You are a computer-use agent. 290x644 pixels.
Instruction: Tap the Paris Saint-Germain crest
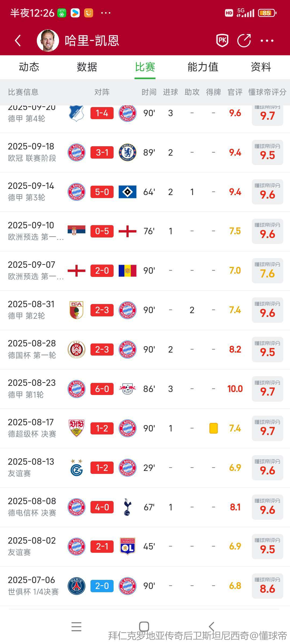point(77,586)
